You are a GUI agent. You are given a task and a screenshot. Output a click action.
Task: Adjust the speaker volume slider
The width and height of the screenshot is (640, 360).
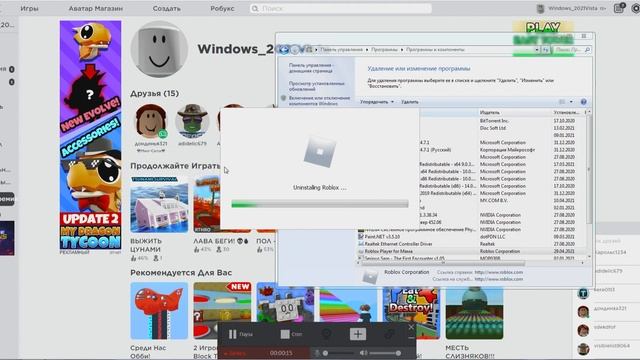click(x=385, y=353)
